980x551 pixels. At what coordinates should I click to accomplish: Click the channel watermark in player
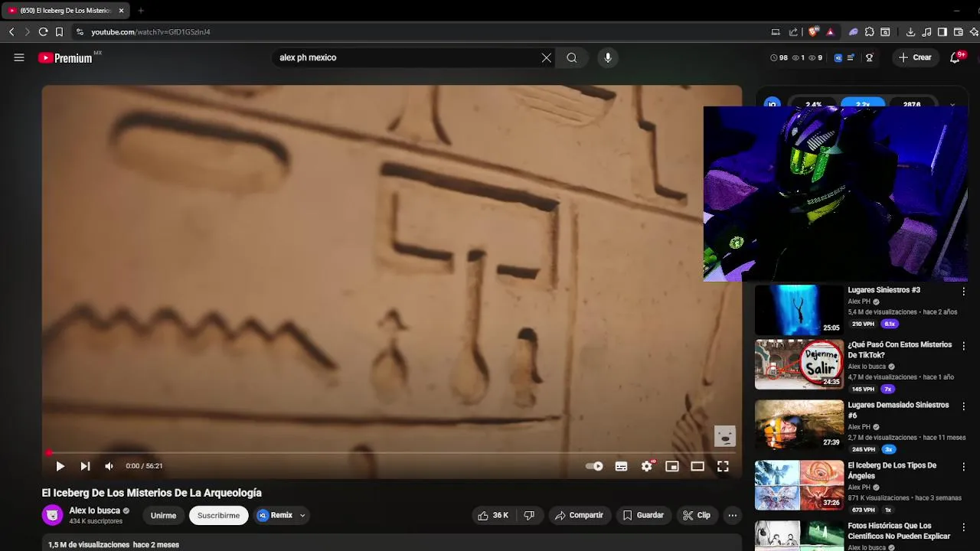[724, 436]
